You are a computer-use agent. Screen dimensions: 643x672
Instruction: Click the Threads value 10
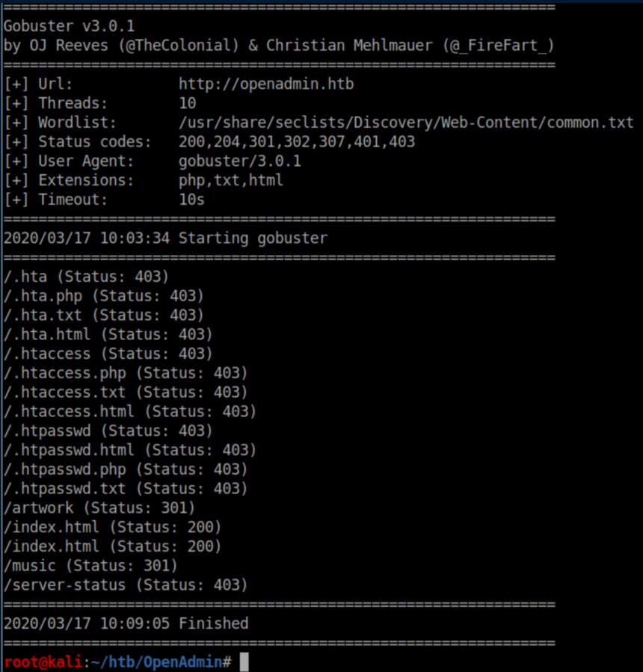point(187,103)
